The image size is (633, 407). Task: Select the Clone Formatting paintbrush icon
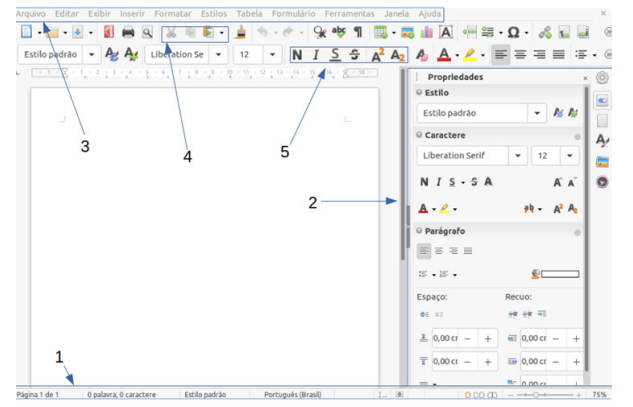pos(241,31)
